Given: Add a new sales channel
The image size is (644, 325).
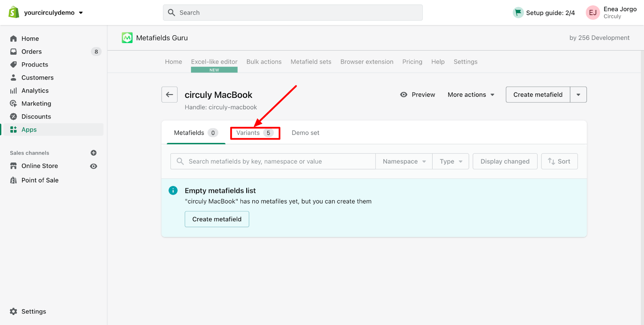Looking at the screenshot, I should point(93,153).
